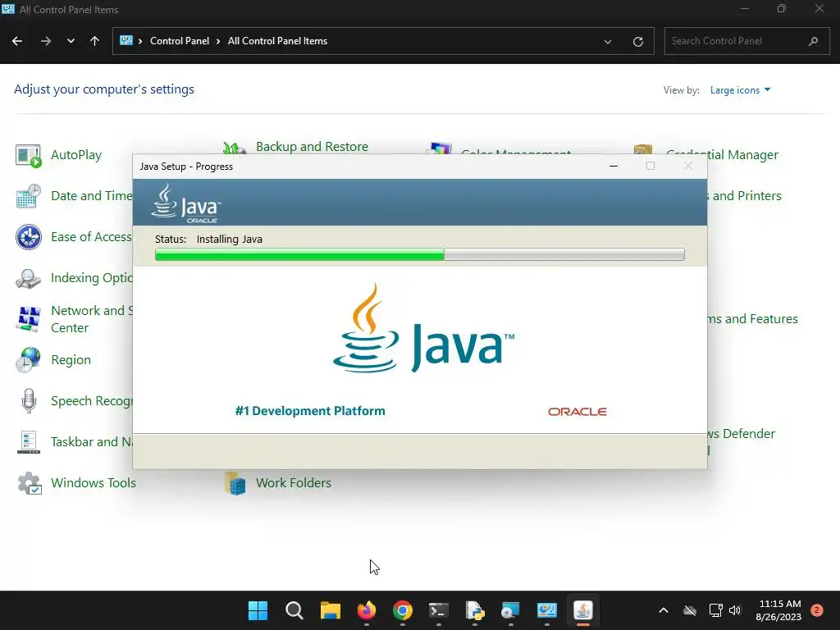Open the Windows Tools text link

[94, 482]
